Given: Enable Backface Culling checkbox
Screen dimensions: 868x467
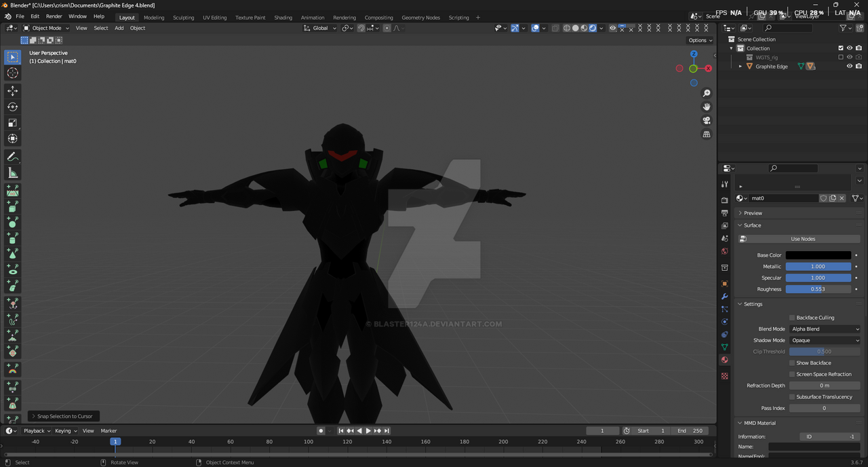Looking at the screenshot, I should 792,318.
